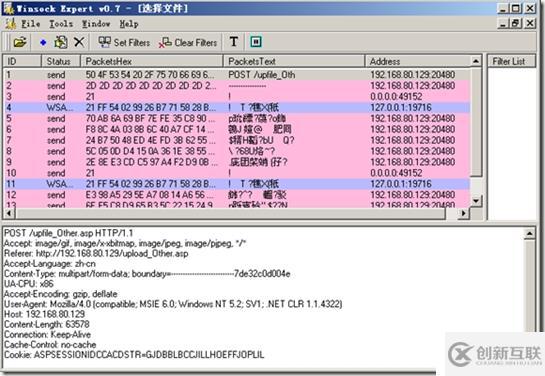Maximize the Winsock Expert main window

click(516, 8)
